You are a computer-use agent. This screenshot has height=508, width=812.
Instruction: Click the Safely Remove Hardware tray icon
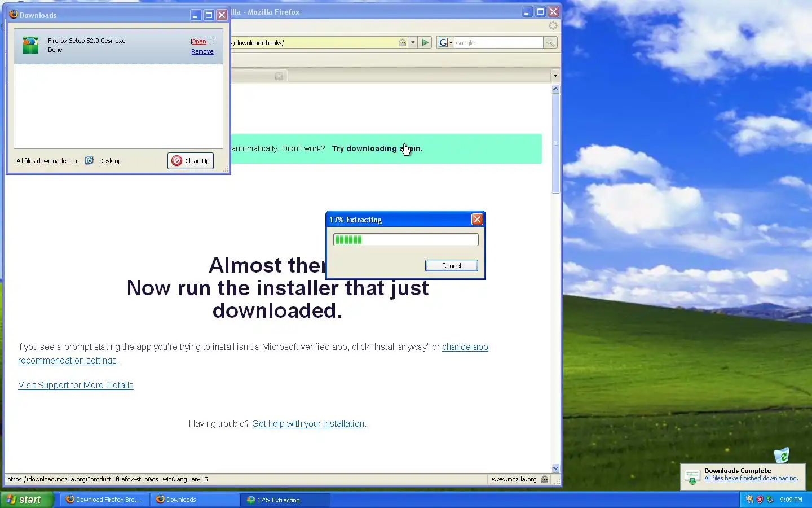tap(770, 500)
